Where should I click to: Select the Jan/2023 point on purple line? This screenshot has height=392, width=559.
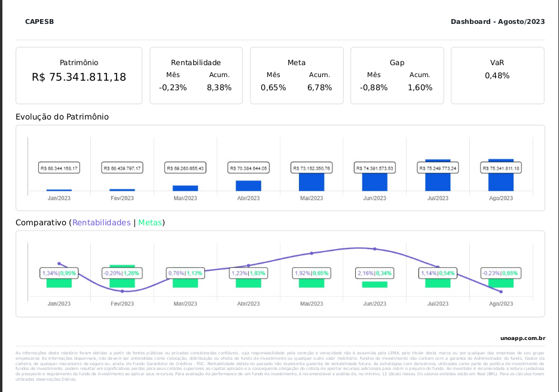click(x=59, y=264)
